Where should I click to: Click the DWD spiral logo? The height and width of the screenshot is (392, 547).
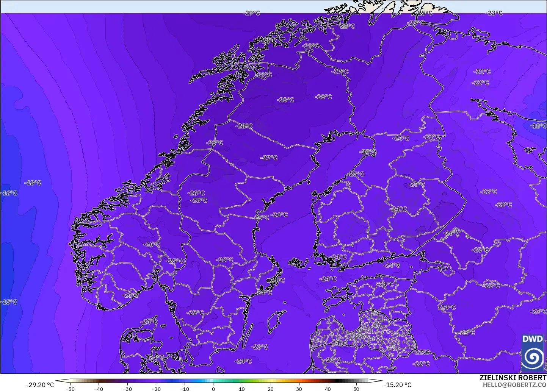pos(533,353)
